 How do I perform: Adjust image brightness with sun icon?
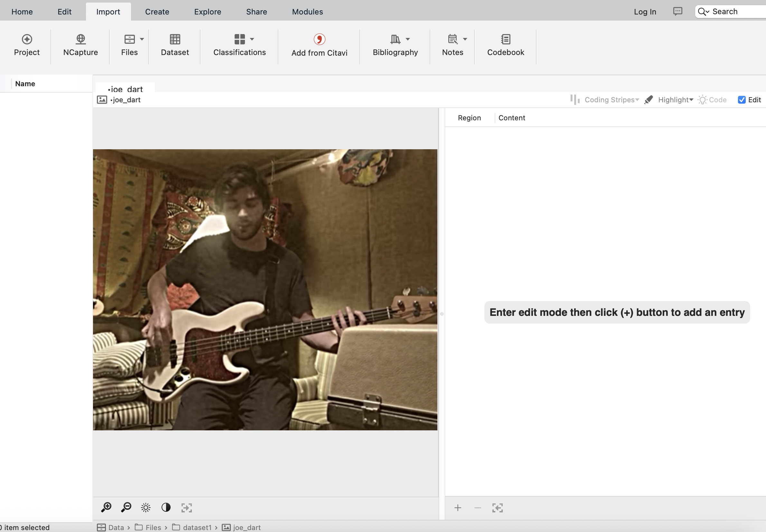[146, 508]
